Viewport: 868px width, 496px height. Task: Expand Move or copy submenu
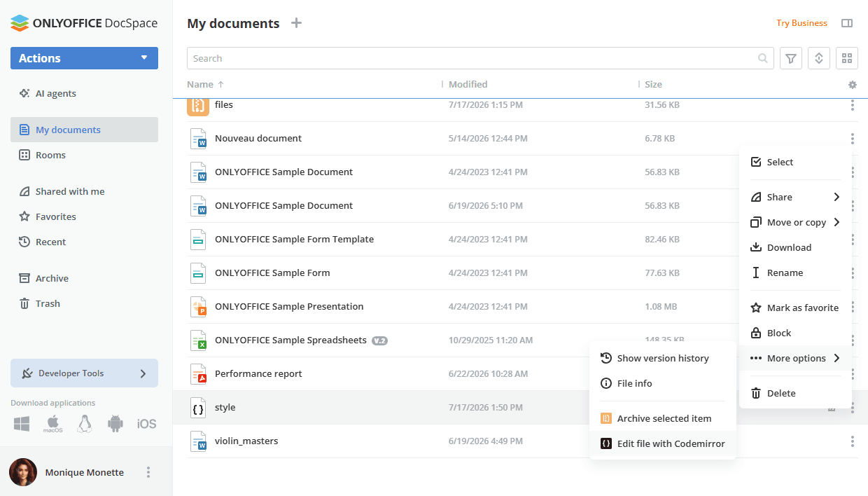point(795,222)
